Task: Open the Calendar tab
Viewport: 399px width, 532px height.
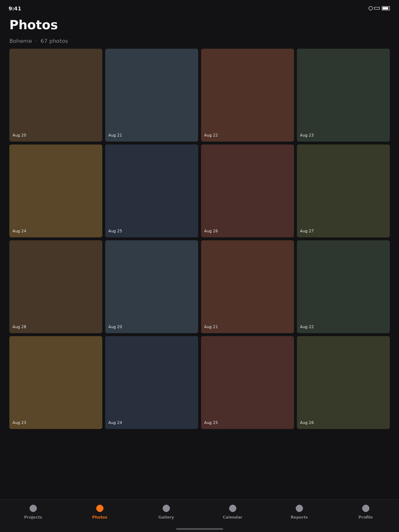Action: click(232, 512)
